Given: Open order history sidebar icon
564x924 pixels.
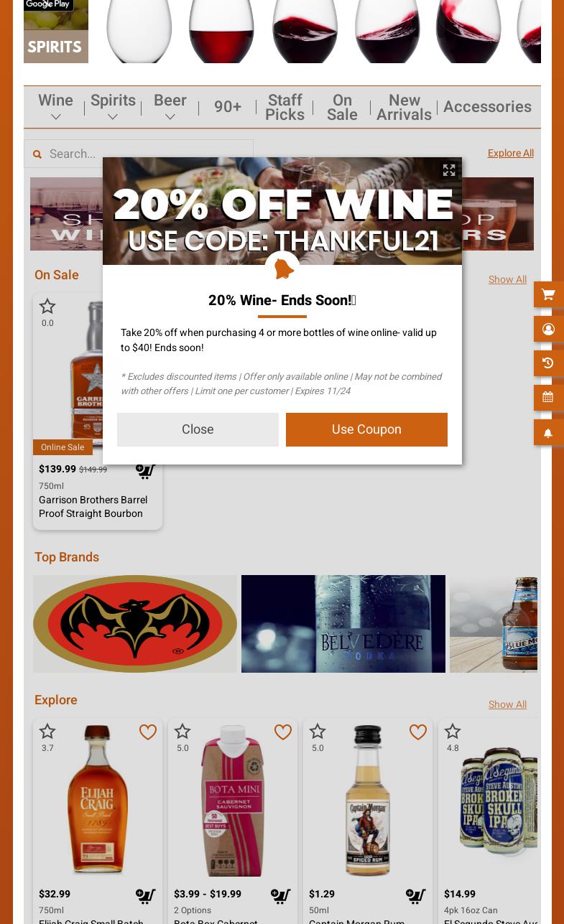Looking at the screenshot, I should coord(549,363).
